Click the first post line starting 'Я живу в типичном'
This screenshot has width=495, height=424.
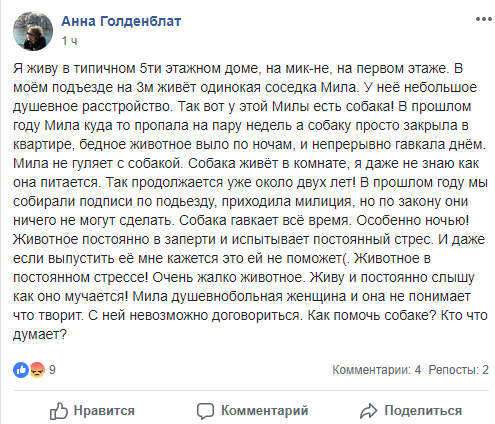tap(238, 68)
